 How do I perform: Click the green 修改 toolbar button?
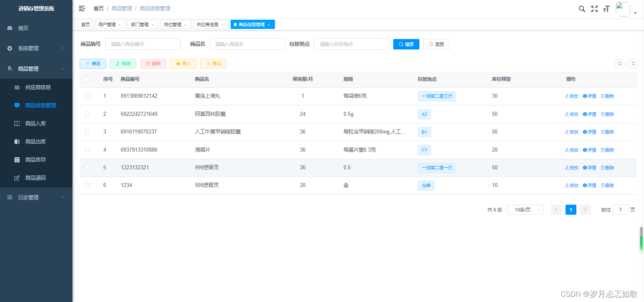click(123, 64)
